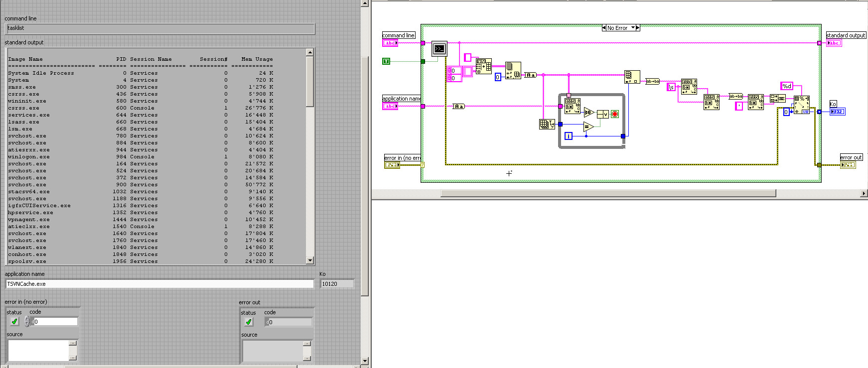Click the vpnagent.exe row
868x368 pixels.
pyautogui.click(x=141, y=220)
